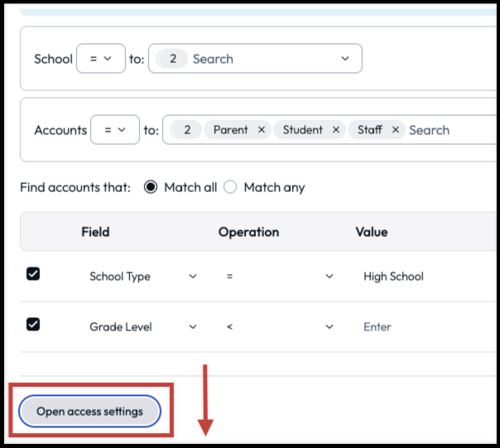500x448 pixels.
Task: Click the Value column header
Action: 372,232
